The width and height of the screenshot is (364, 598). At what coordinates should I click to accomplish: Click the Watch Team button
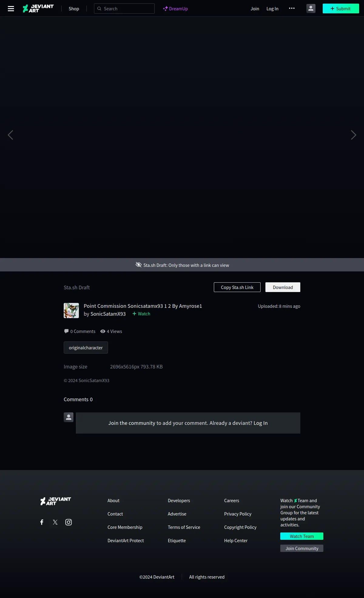tap(302, 536)
